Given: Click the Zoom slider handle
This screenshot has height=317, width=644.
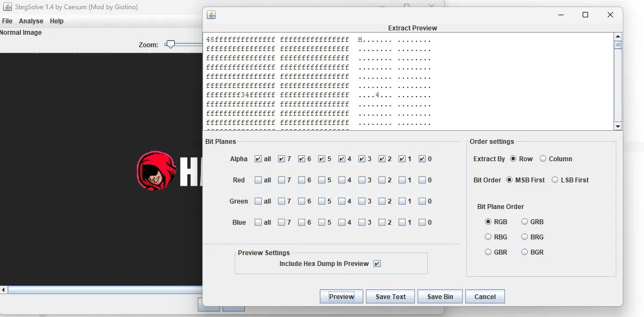Looking at the screenshot, I should tap(170, 45).
